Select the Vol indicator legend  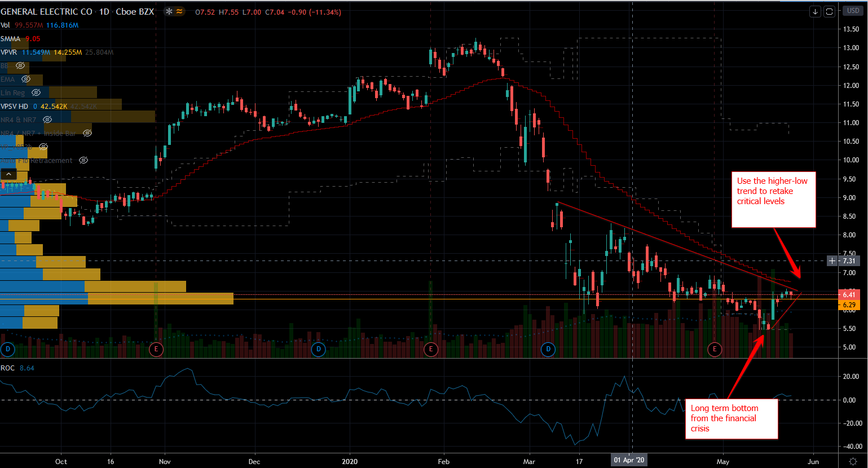(5, 25)
